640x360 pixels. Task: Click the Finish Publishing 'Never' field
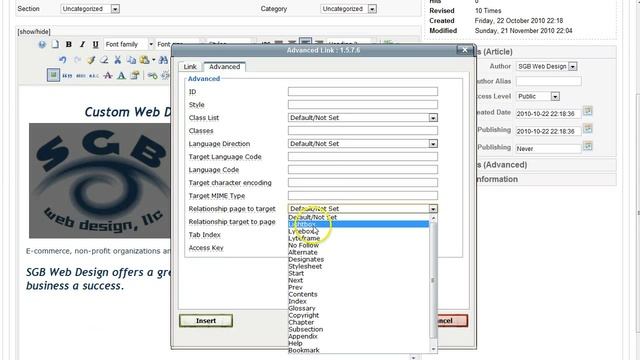pyautogui.click(x=548, y=149)
